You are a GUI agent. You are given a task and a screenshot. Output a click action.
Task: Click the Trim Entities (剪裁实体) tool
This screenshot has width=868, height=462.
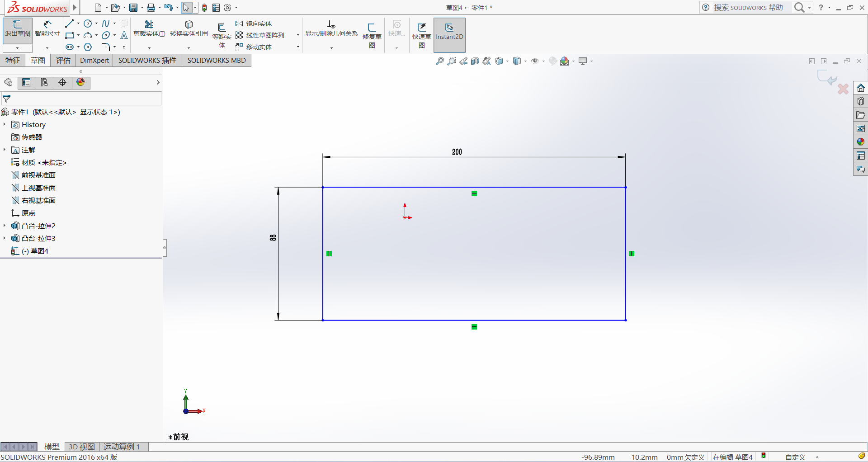coord(149,28)
